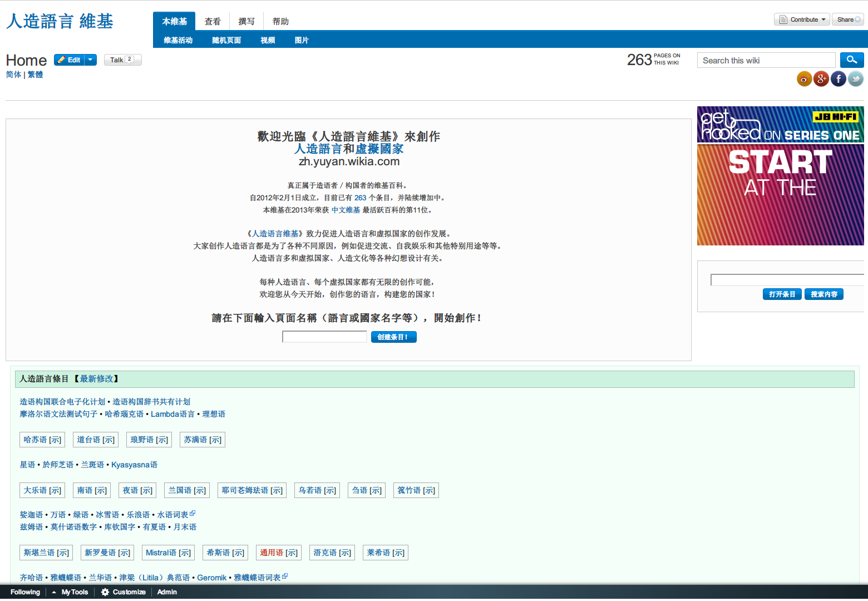This screenshot has height=601, width=868.
Task: Click the magnifier search button
Action: point(852,60)
